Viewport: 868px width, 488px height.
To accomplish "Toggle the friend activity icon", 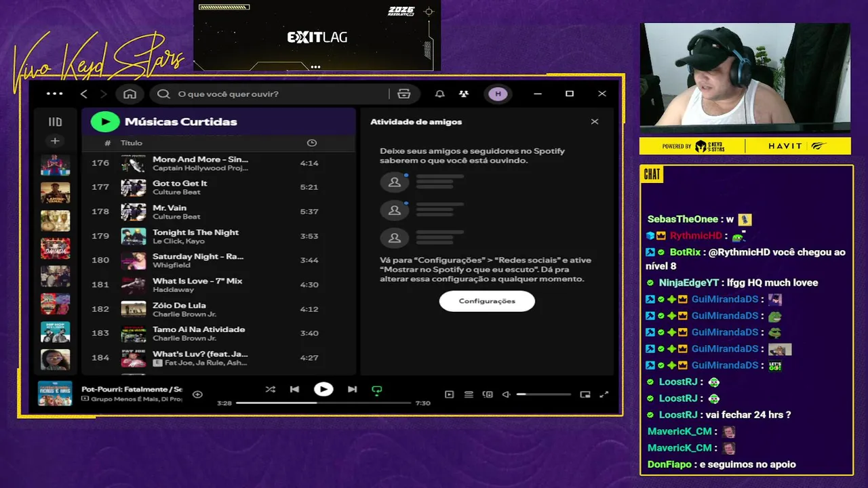I will (463, 94).
